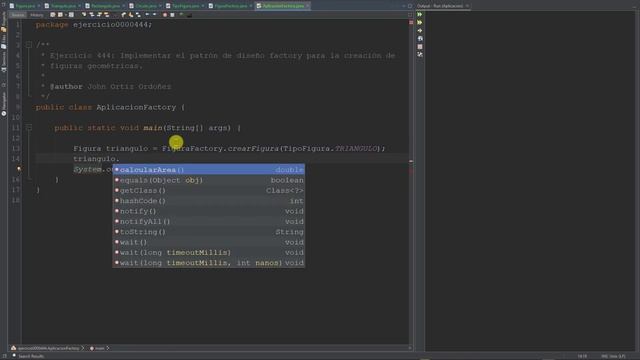Screen dimensions: 640x360
Task: Select notifyAll() in the suggestion list
Action: [x=209, y=221]
